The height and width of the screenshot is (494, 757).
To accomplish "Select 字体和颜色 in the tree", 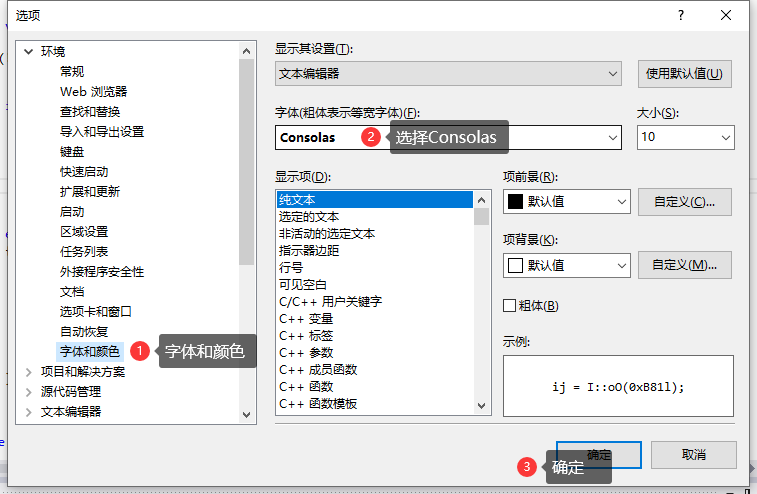I will coord(90,352).
